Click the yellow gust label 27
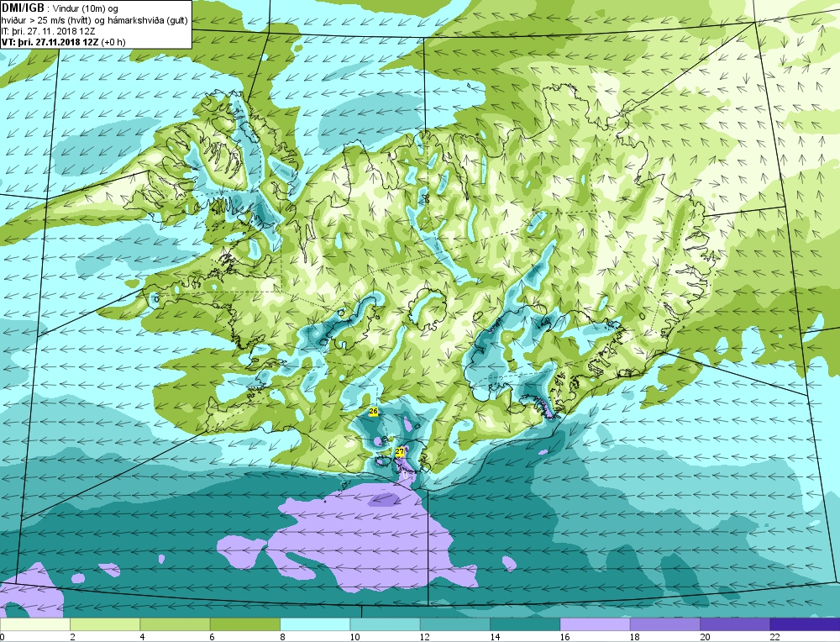The image size is (840, 642). pyautogui.click(x=400, y=452)
